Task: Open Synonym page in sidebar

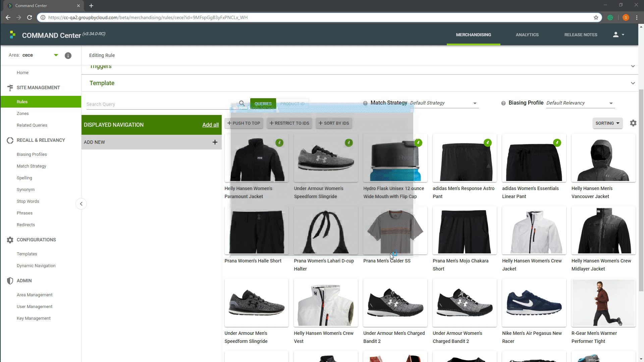Action: tap(25, 190)
